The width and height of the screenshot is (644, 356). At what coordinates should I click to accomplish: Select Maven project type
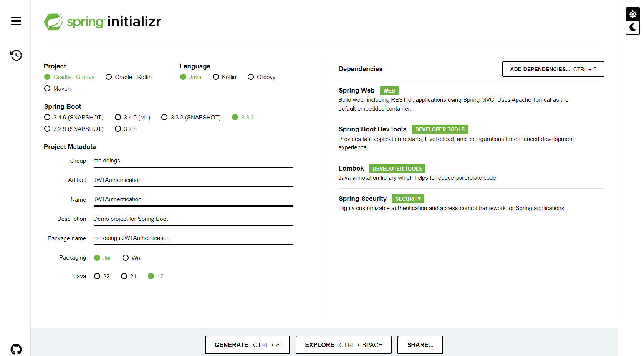57,89
